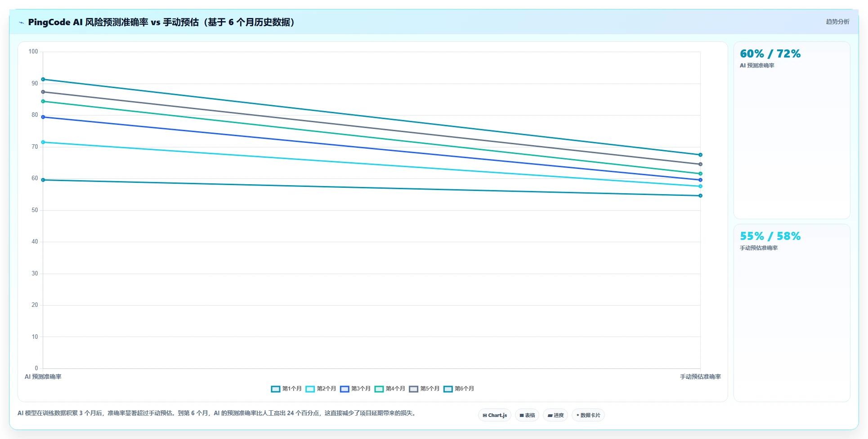Image resolution: width=868 pixels, height=439 pixels.
Task: Toggle the 第2个月 legend color box
Action: point(310,389)
